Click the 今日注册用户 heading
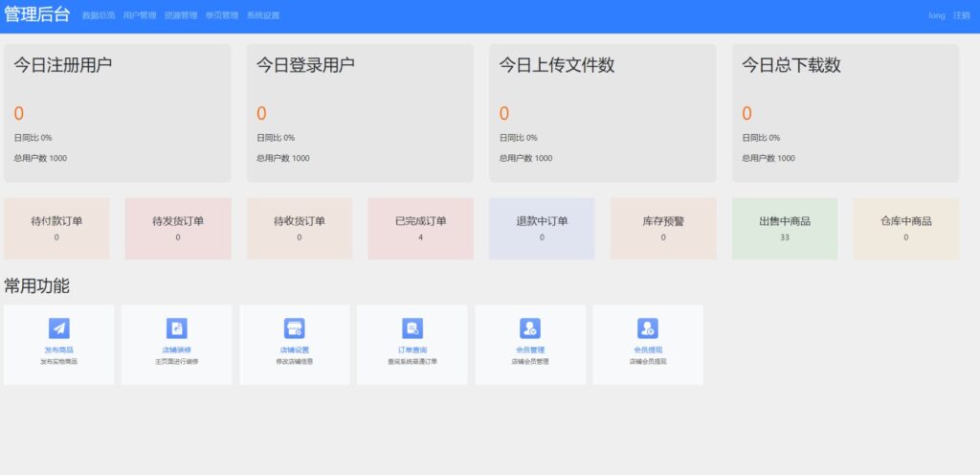 click(63, 65)
